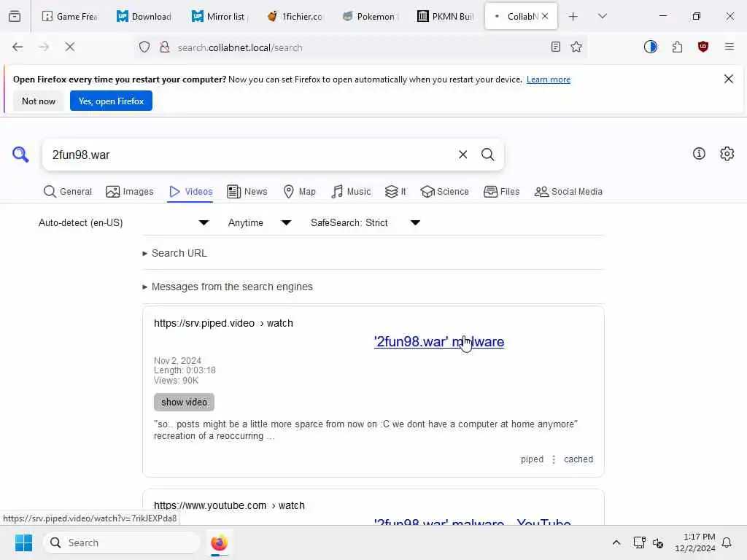Viewport: 747px width, 560px height.
Task: Switch to the Images search category
Action: (130, 192)
